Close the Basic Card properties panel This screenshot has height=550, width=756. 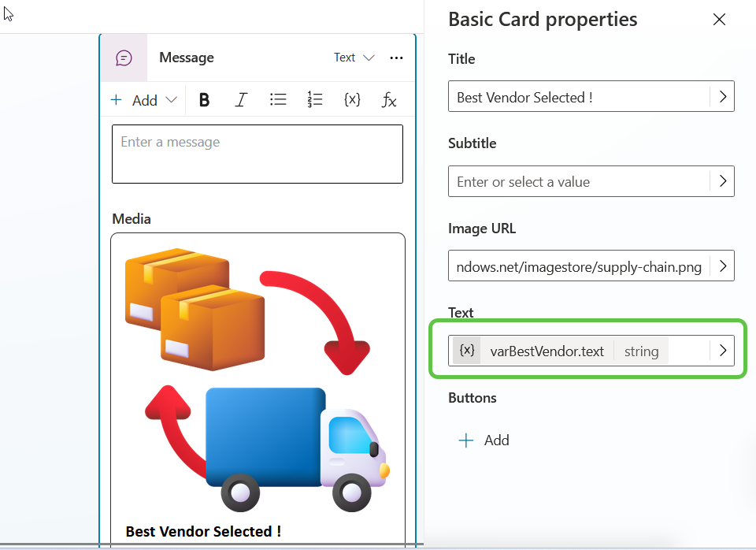point(719,19)
